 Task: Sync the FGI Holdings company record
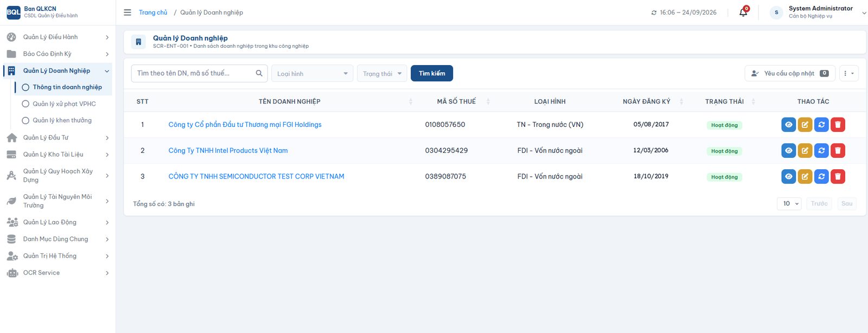pyautogui.click(x=821, y=125)
